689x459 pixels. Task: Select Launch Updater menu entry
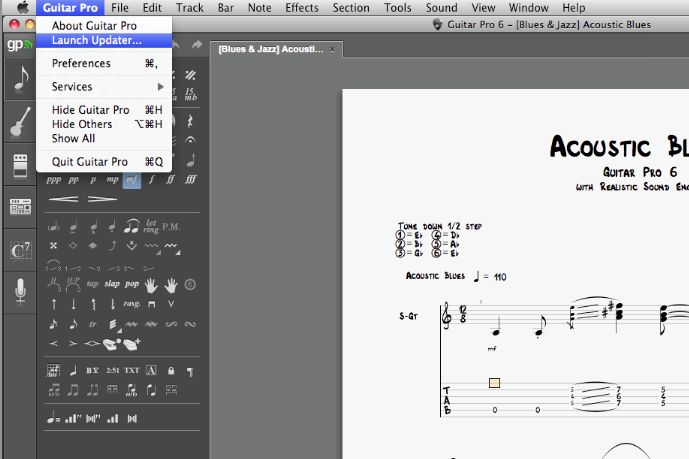coord(104,40)
